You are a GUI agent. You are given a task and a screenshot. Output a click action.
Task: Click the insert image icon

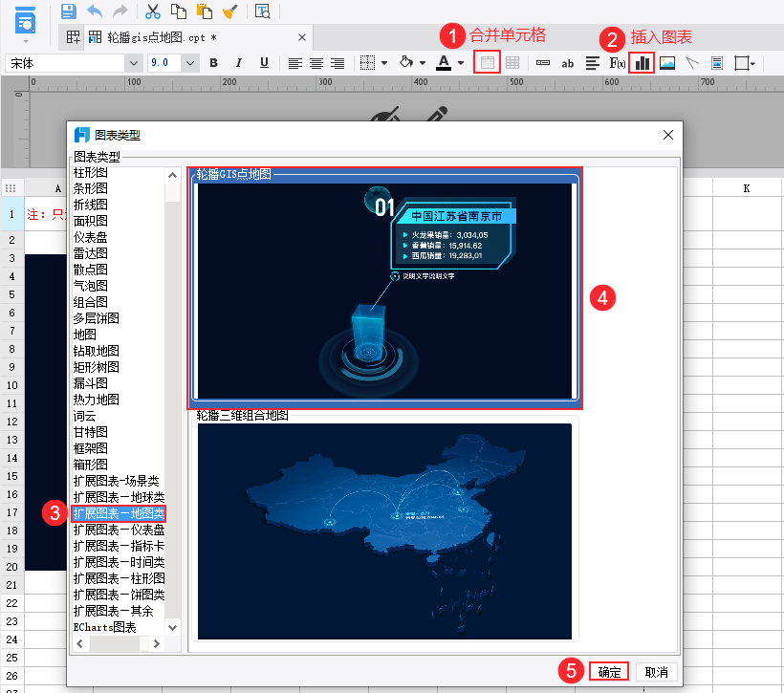click(667, 63)
